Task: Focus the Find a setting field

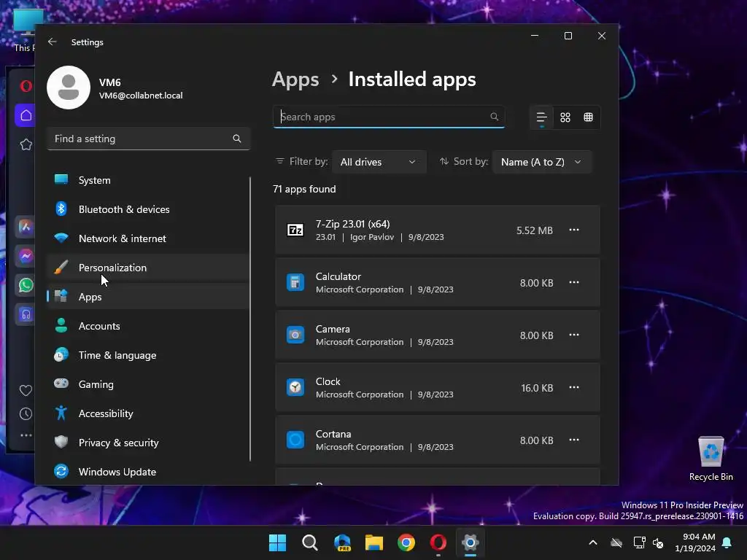Action: coord(149,139)
